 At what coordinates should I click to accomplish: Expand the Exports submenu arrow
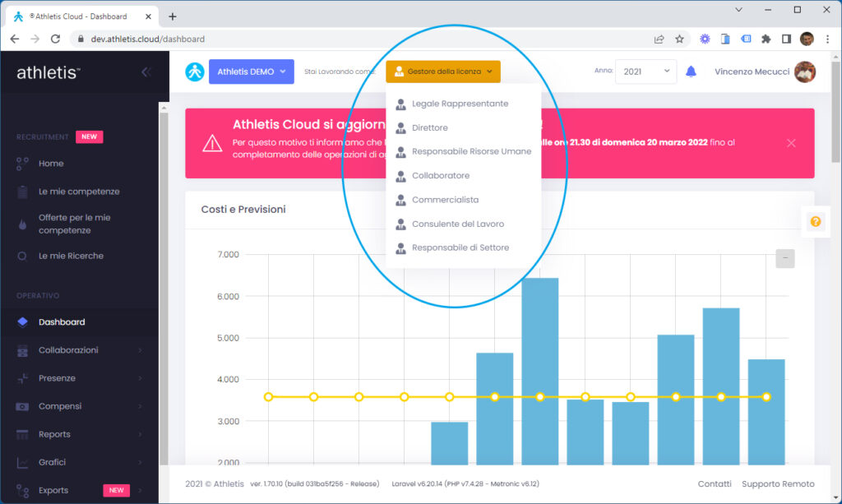[x=140, y=491]
